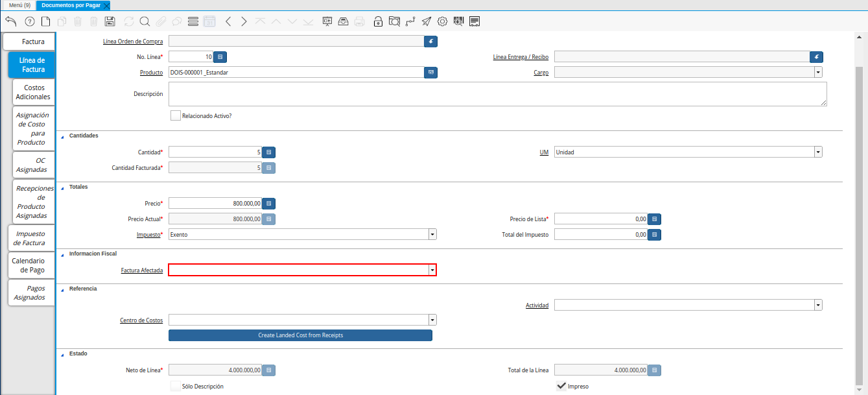Click the refresh/requery icon

pos(129,21)
